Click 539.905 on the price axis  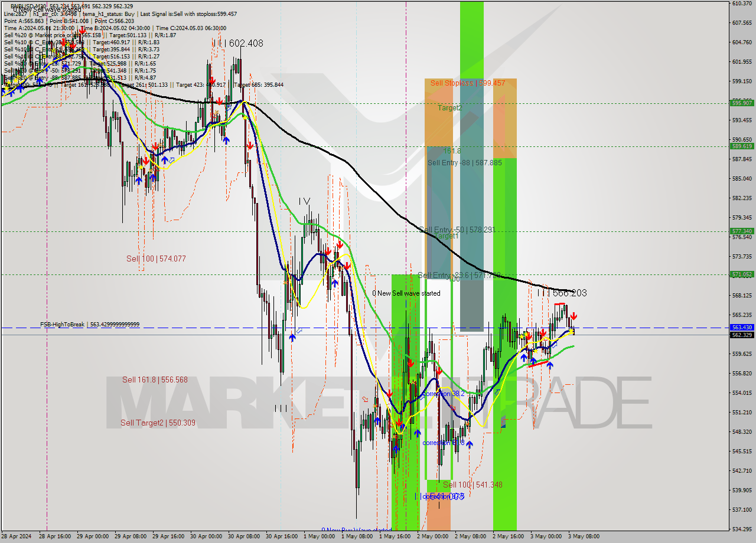click(742, 490)
